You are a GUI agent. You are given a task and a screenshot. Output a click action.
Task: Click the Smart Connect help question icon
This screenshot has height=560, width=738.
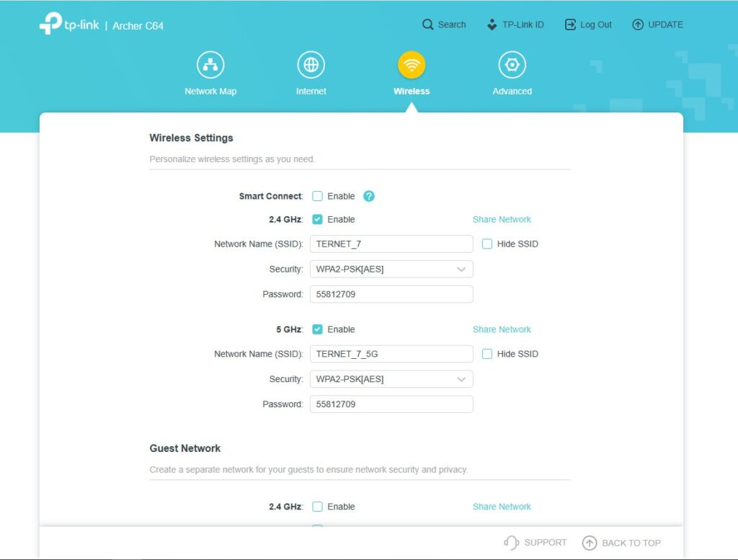369,196
